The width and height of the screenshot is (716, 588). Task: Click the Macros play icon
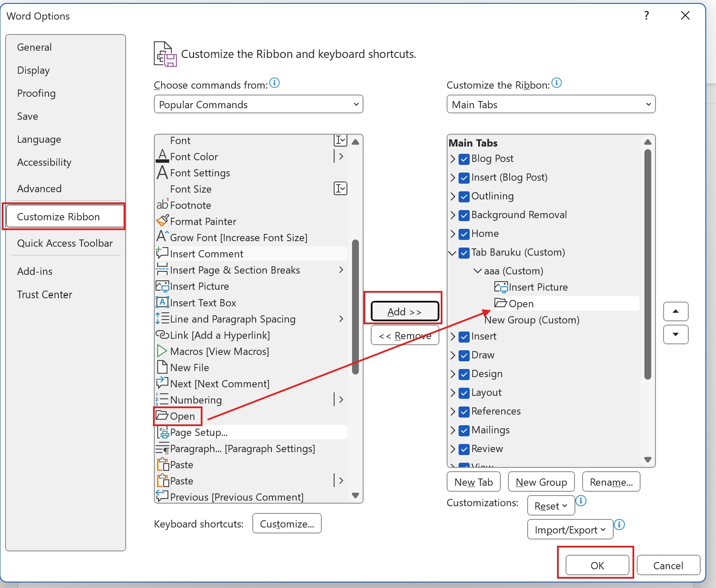pyautogui.click(x=162, y=351)
